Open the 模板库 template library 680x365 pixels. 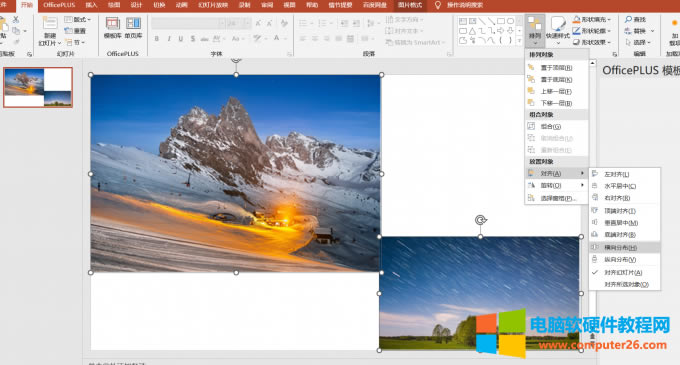click(112, 28)
